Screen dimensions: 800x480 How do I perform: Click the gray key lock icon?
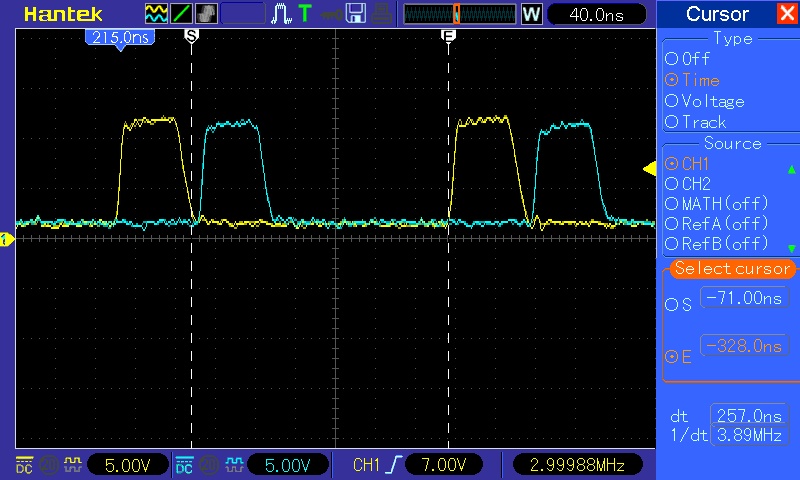(331, 15)
